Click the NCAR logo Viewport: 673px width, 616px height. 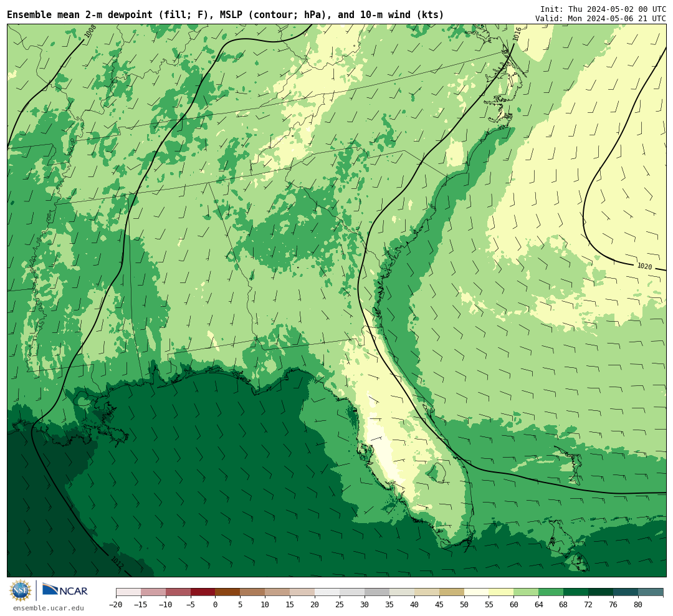click(x=65, y=591)
